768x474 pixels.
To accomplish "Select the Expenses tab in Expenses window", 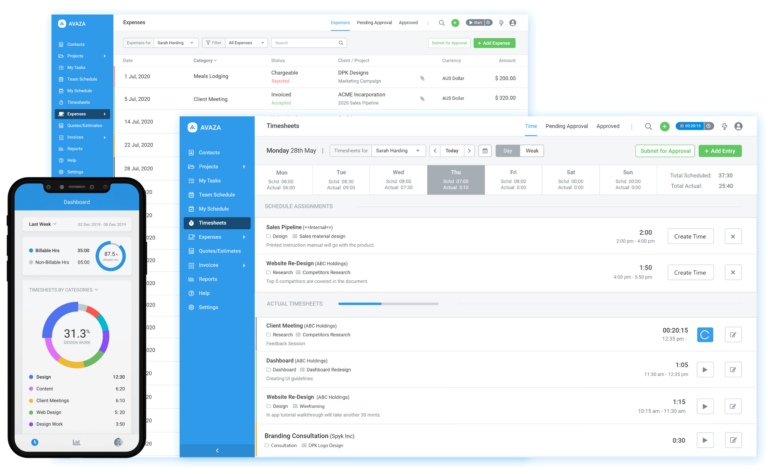I will (x=340, y=23).
